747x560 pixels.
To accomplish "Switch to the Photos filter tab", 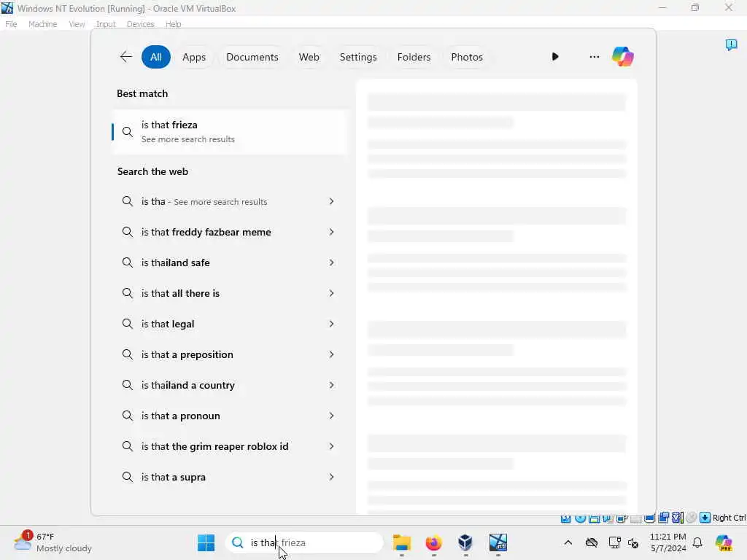I will [467, 57].
